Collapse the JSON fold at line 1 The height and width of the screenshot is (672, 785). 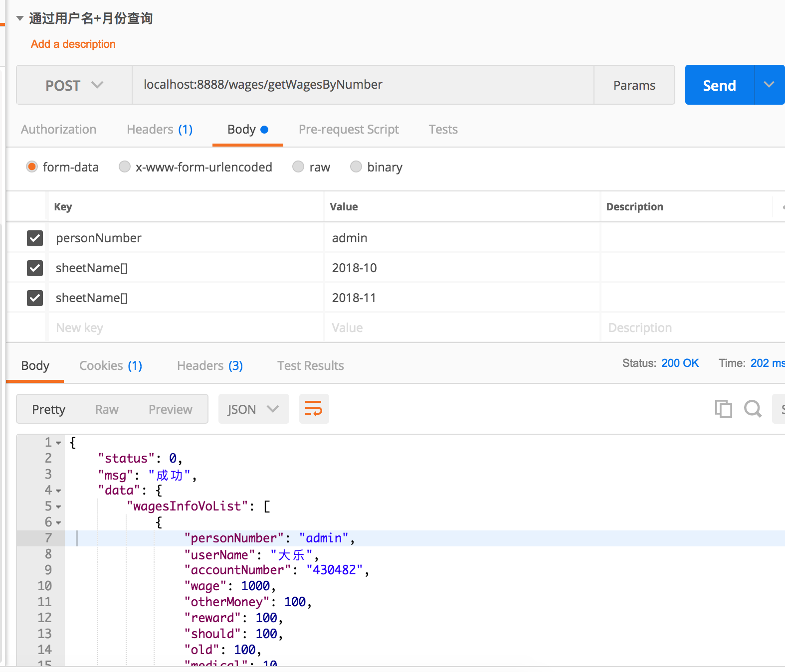point(58,443)
